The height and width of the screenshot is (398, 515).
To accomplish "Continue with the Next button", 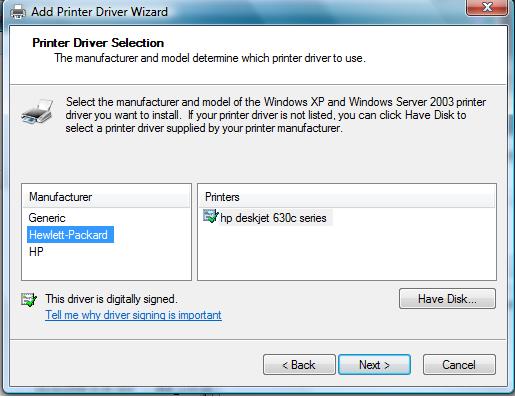I will [x=374, y=365].
